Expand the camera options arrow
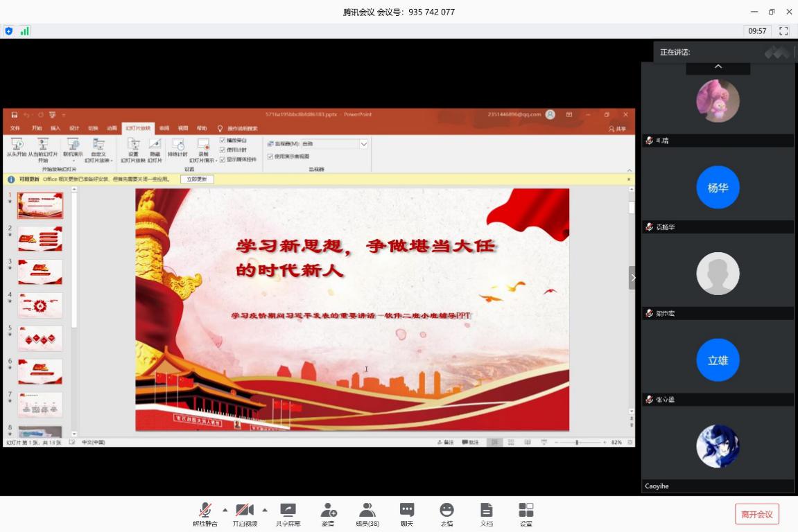798x532 pixels. tap(265, 510)
